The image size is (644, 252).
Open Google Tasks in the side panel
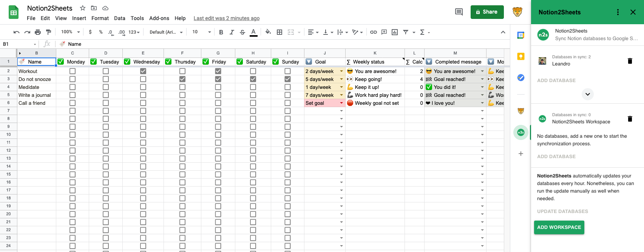point(521,78)
